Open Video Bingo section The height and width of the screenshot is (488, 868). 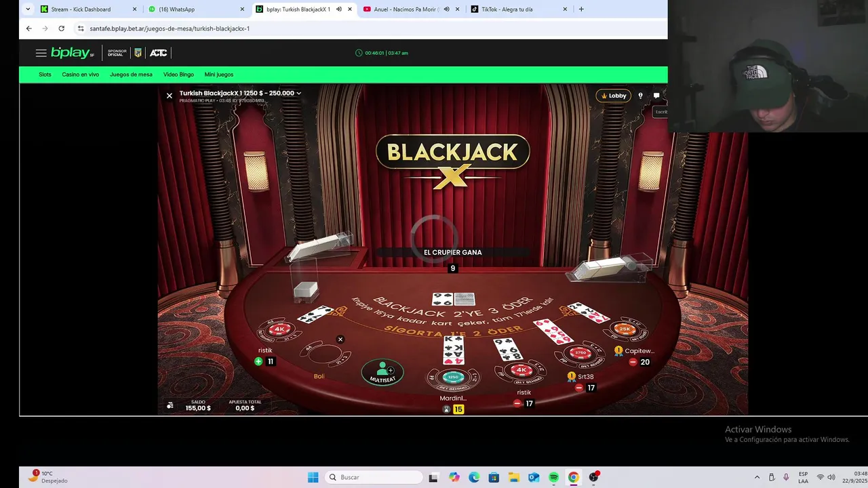(178, 75)
